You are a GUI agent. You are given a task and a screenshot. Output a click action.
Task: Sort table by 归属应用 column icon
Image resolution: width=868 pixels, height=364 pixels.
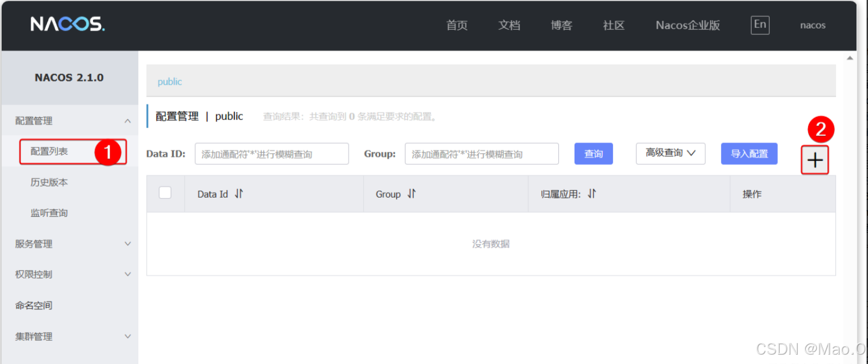[x=591, y=194]
